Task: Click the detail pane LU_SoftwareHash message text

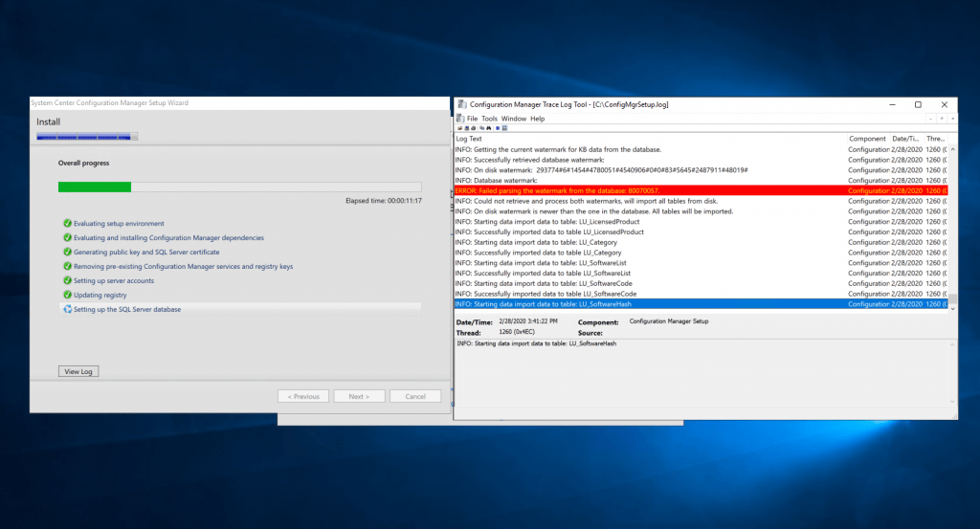Action: [x=536, y=343]
